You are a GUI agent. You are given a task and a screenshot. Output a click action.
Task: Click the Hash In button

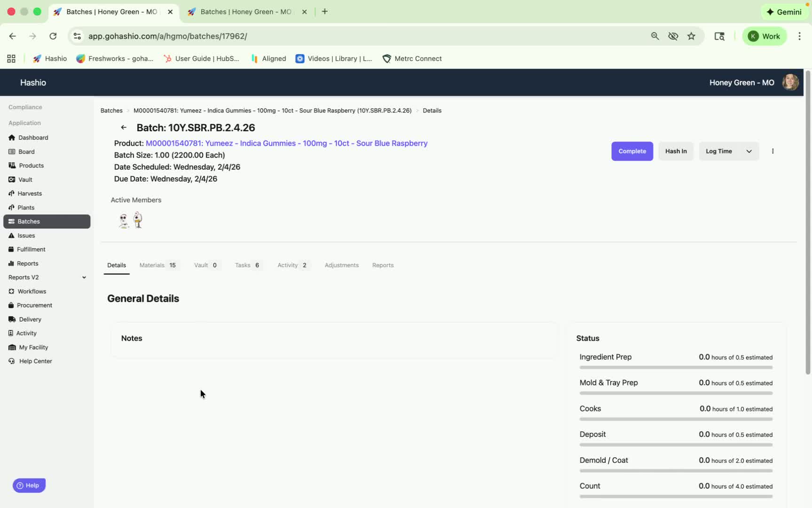(676, 151)
